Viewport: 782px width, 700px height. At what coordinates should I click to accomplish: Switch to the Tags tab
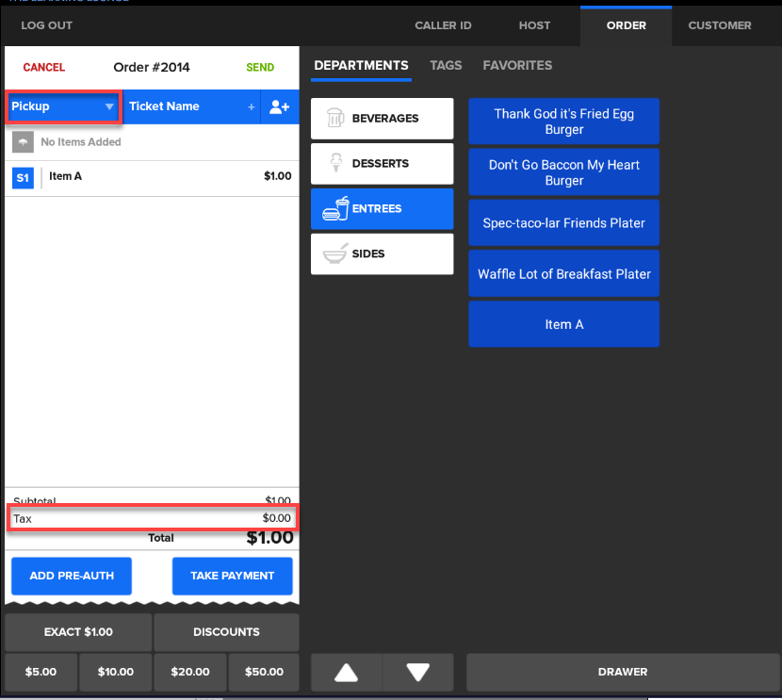[446, 66]
